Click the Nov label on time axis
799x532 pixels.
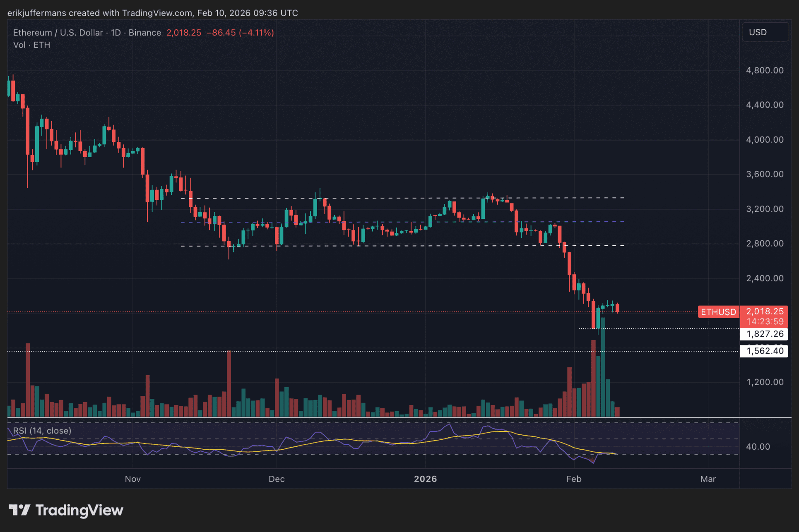133,479
